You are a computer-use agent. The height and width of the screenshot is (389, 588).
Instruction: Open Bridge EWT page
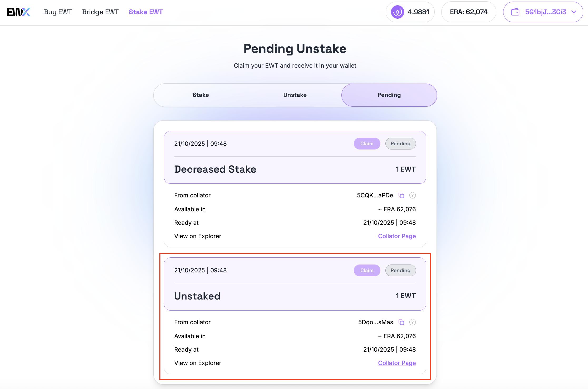click(100, 12)
